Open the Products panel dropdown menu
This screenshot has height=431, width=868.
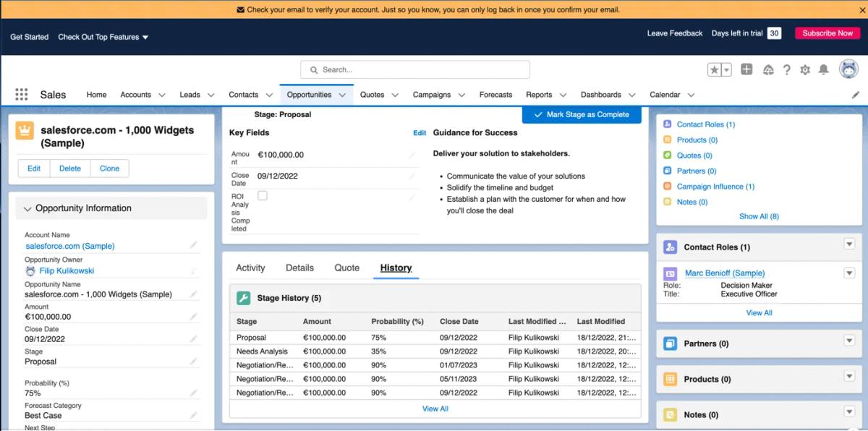[849, 377]
